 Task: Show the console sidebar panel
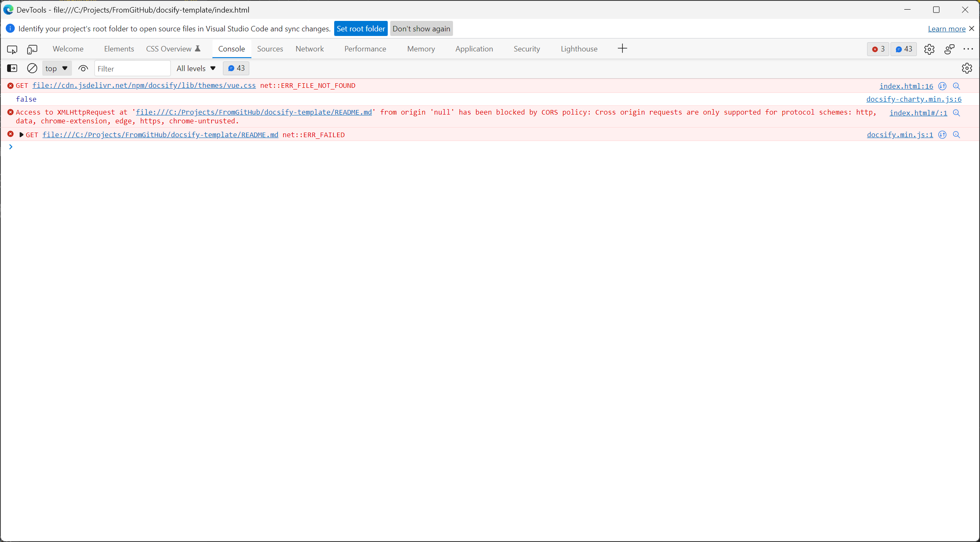12,68
